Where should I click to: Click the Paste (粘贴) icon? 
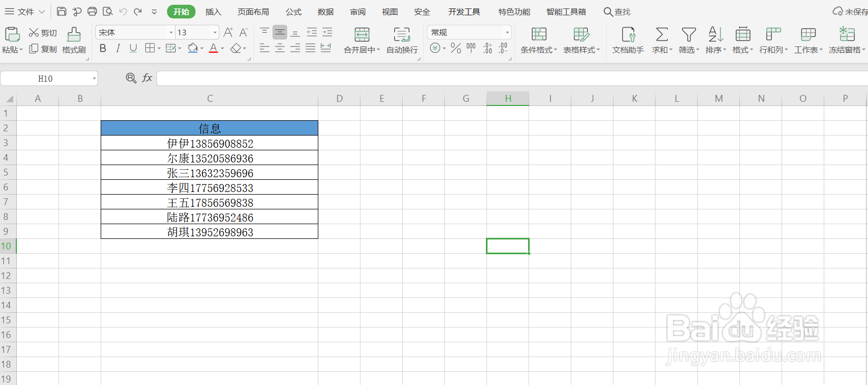(12, 34)
